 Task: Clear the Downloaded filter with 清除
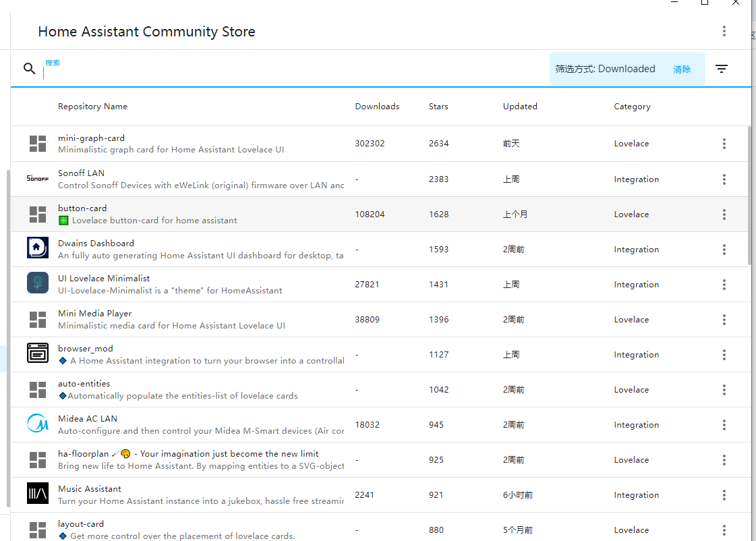(x=682, y=69)
